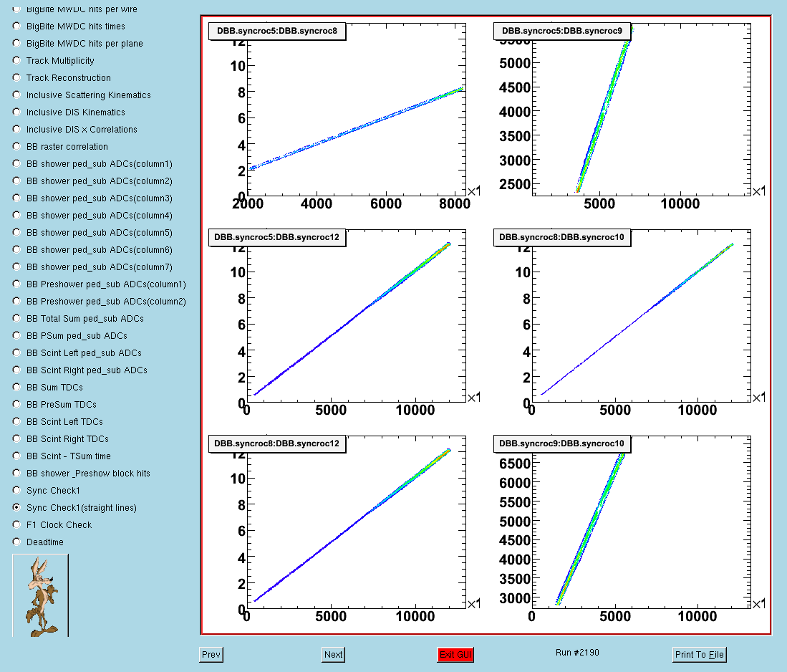Click the red Exit GUI button
This screenshot has width=787, height=672.
click(455, 654)
